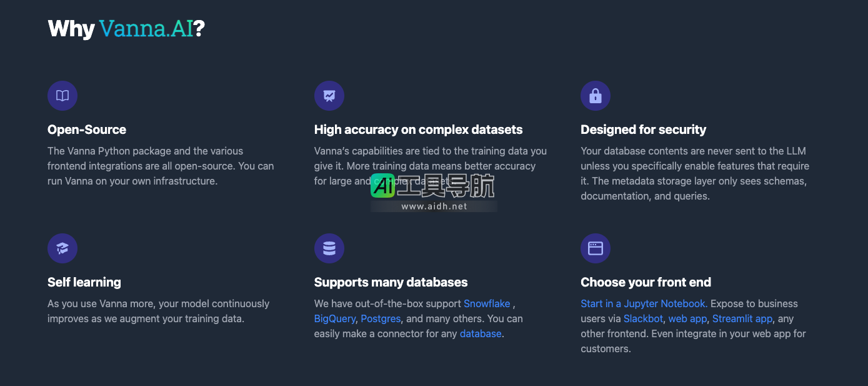Click the chart presentation icon above High accuracy

click(329, 96)
